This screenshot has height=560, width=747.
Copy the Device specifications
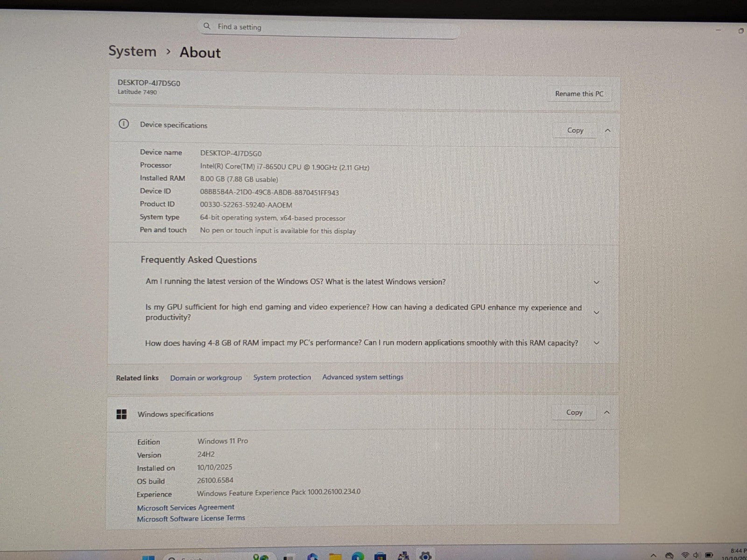coord(575,131)
